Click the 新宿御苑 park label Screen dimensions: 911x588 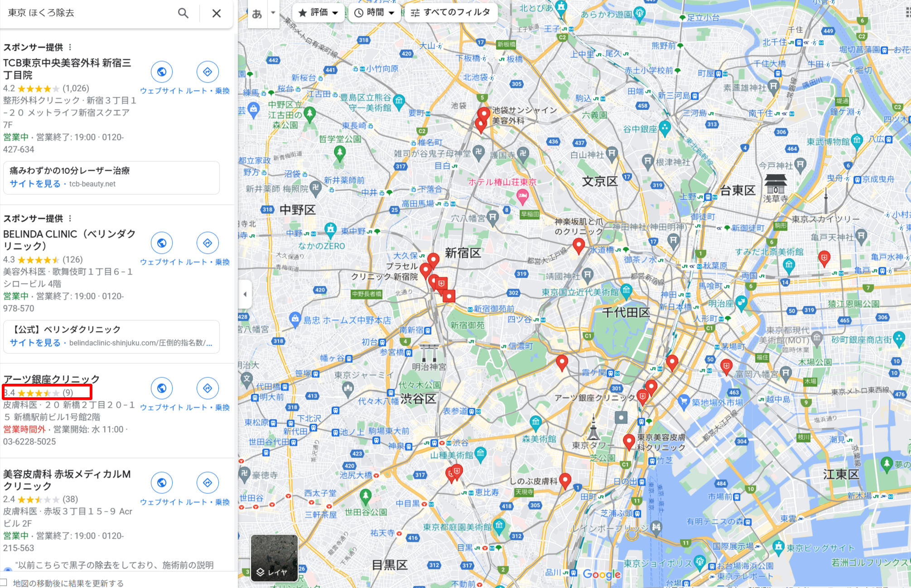(x=468, y=325)
